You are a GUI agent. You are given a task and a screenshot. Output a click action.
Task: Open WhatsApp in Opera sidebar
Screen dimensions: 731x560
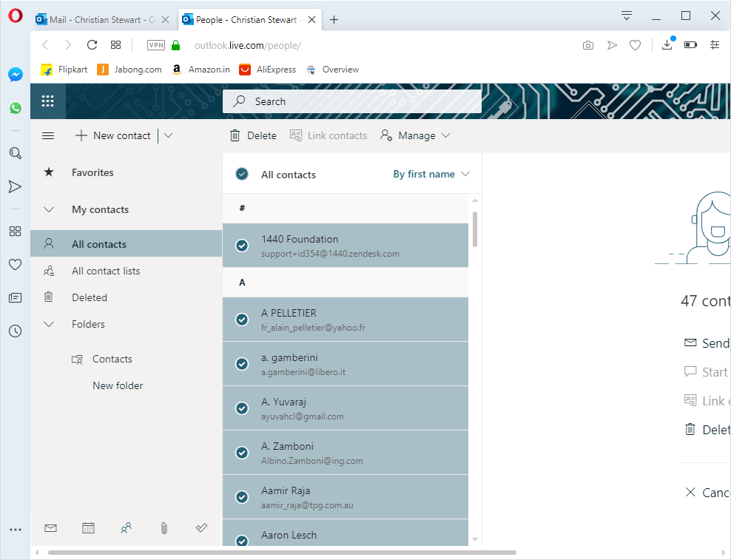click(16, 108)
